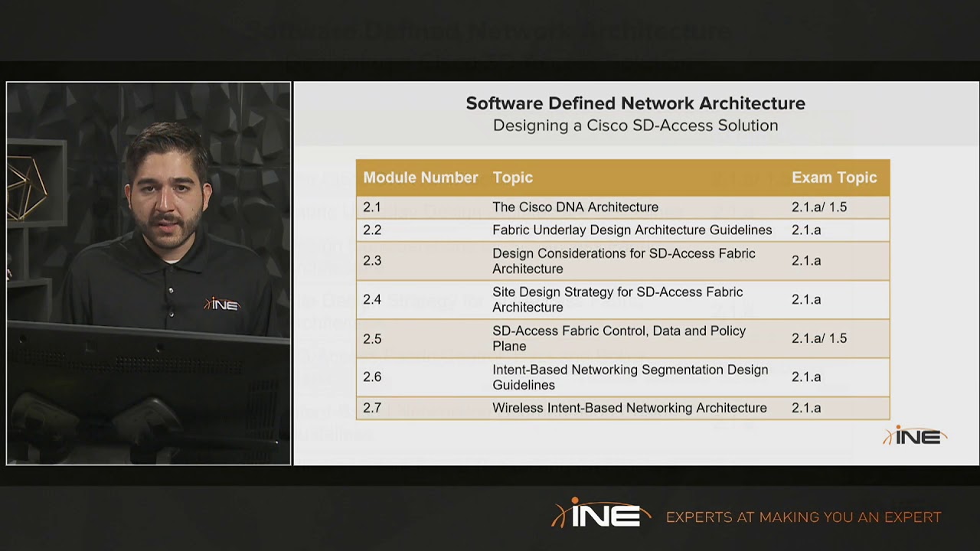
Task: Click topic 'Intent-Based Networking Segmentation Design Guidelines'
Action: (x=630, y=377)
